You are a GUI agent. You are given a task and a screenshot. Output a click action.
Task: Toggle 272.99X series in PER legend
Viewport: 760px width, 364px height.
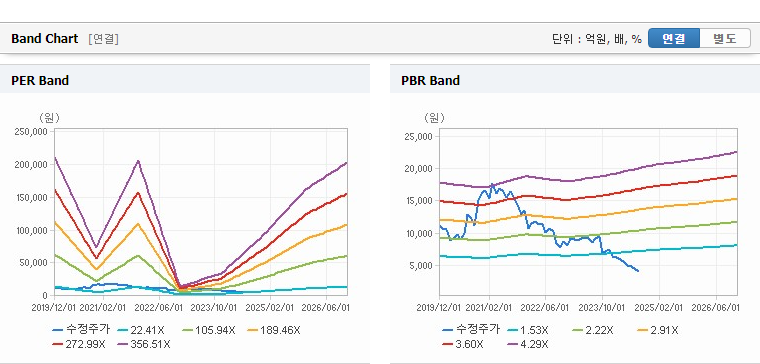(79, 344)
